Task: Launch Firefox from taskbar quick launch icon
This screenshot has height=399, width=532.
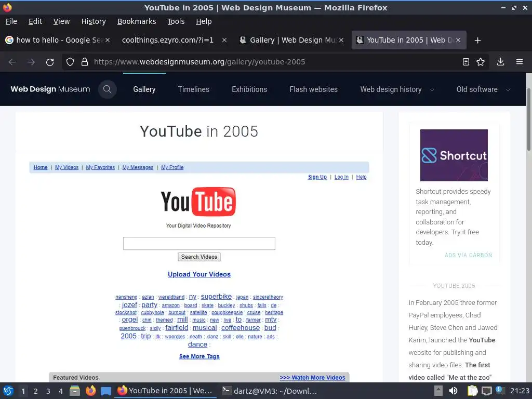Action: pos(90,391)
